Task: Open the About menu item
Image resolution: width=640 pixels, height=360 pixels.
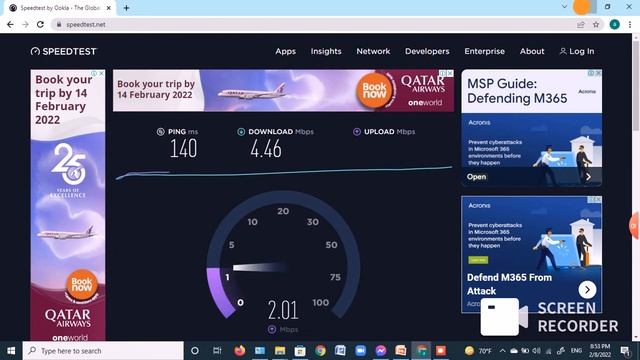Action: pyautogui.click(x=532, y=51)
